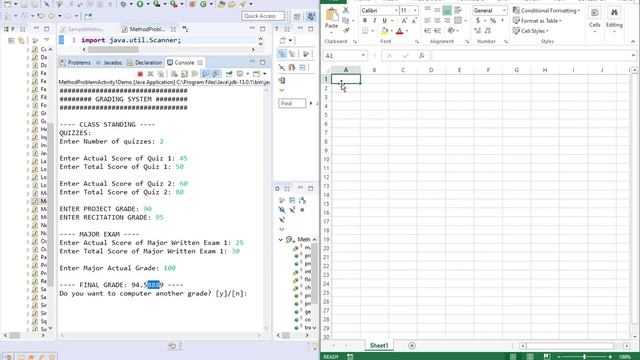
Task: Expand the Da item in Package Explorer
Action: (x=28, y=58)
